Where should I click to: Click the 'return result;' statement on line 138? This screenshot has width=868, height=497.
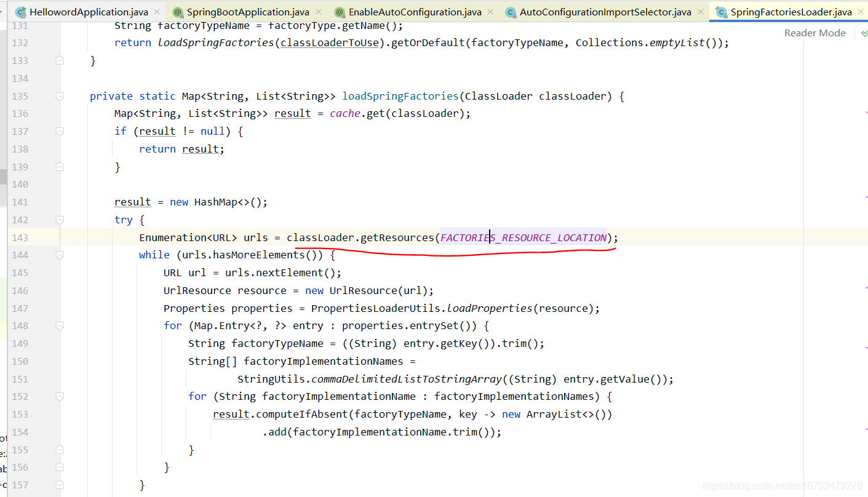point(182,149)
